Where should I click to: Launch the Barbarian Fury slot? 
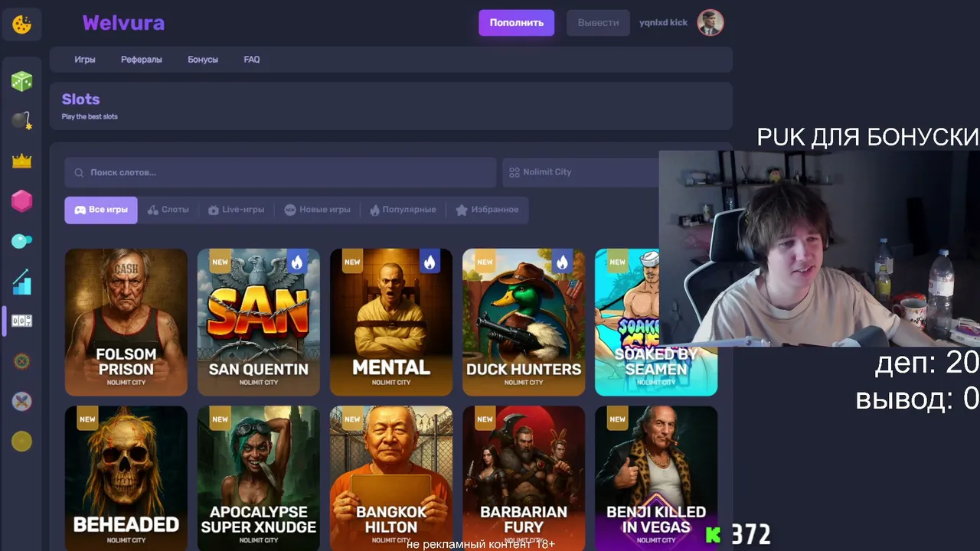pos(524,478)
